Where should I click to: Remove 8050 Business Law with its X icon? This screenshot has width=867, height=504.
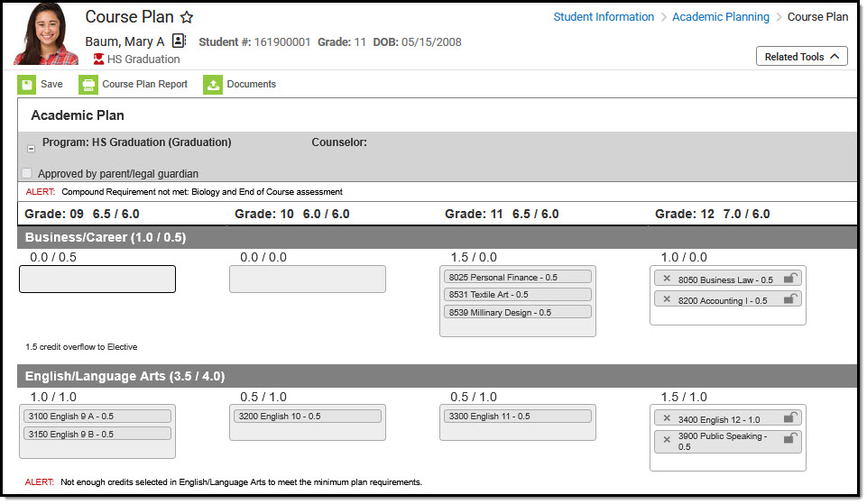(667, 279)
